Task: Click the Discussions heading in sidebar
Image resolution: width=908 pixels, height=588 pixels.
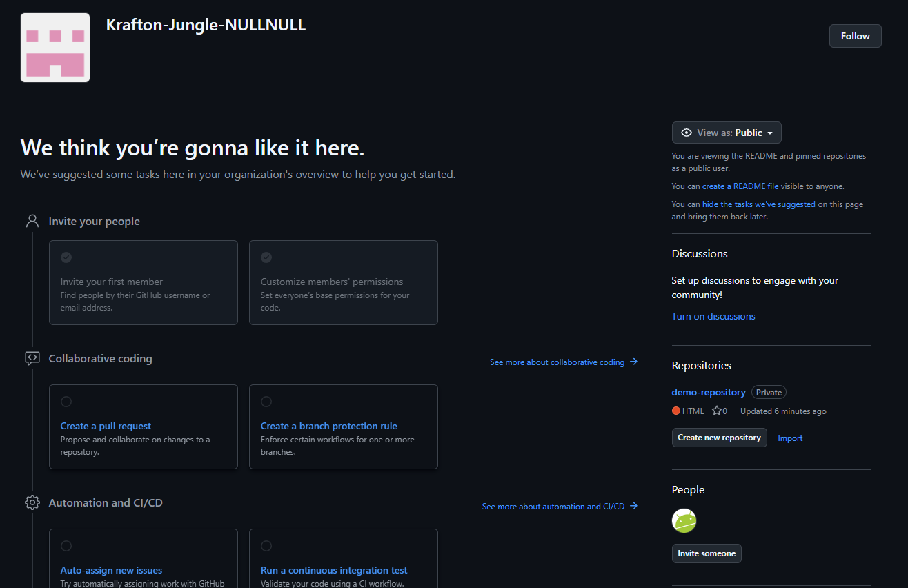Action: click(x=700, y=253)
